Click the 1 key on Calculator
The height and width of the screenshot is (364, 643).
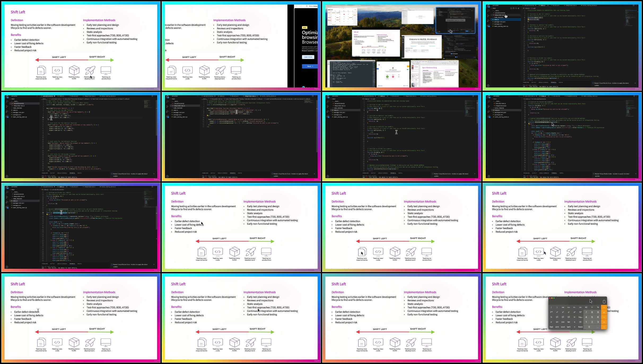[x=586, y=322]
